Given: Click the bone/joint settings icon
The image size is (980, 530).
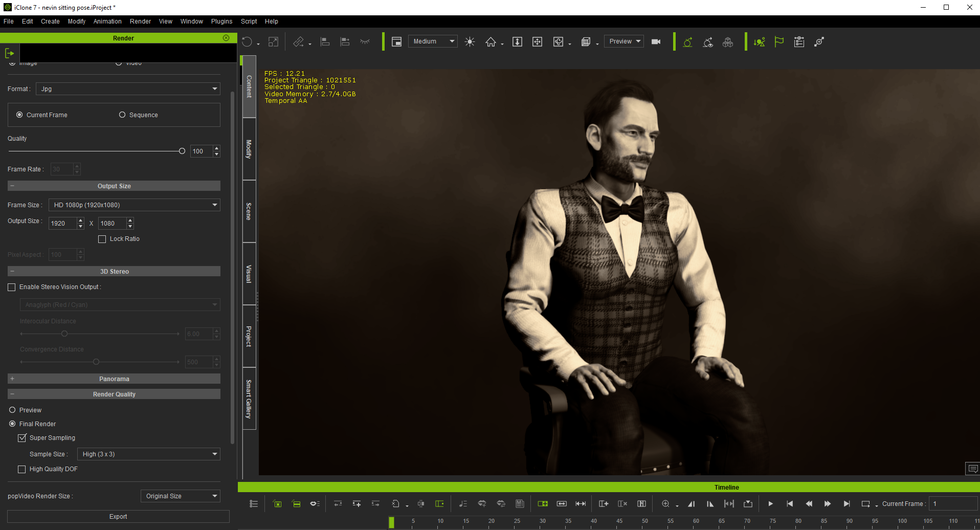Looking at the screenshot, I should [x=819, y=42].
